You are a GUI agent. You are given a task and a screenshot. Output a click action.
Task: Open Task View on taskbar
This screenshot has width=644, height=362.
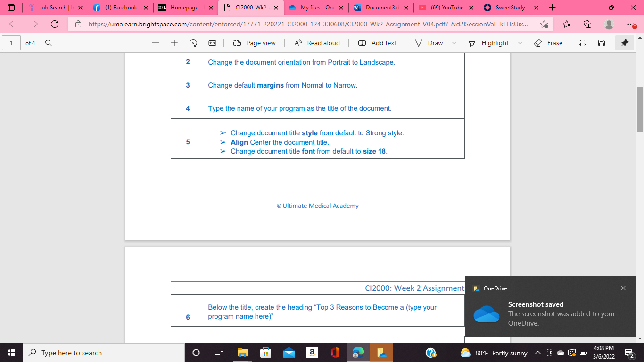click(x=219, y=353)
